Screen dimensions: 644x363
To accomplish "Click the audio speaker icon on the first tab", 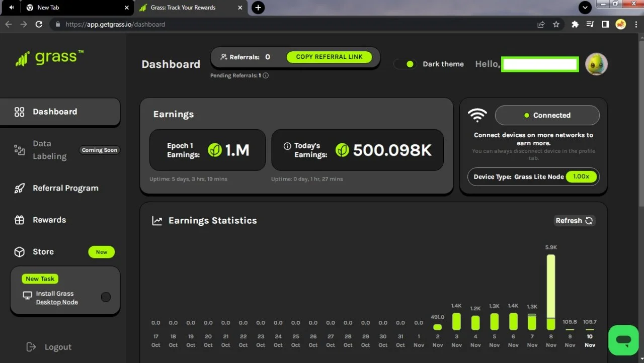I will click(12, 8).
